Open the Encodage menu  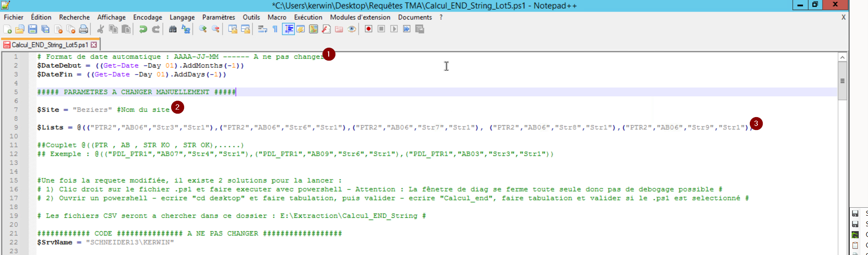point(147,17)
